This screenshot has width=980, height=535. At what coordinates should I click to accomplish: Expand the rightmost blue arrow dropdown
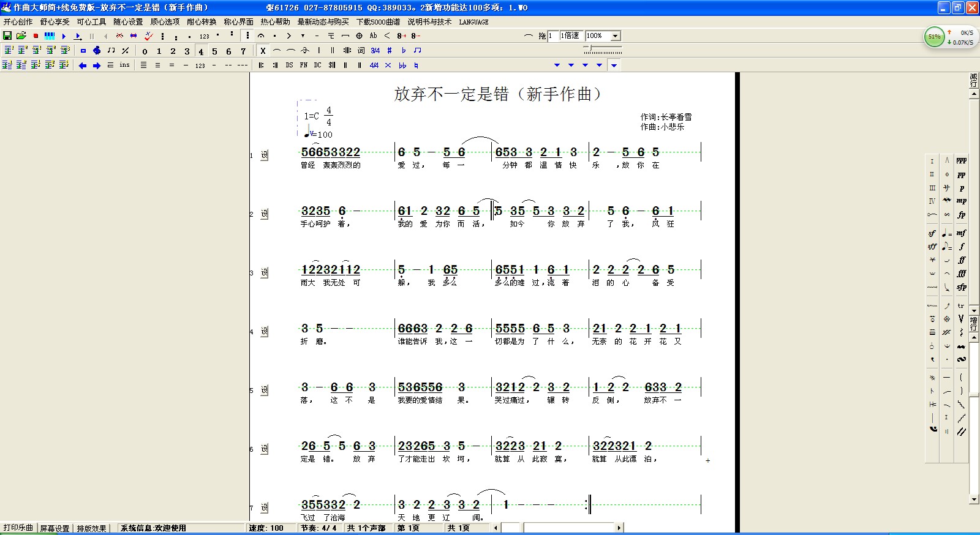(614, 65)
